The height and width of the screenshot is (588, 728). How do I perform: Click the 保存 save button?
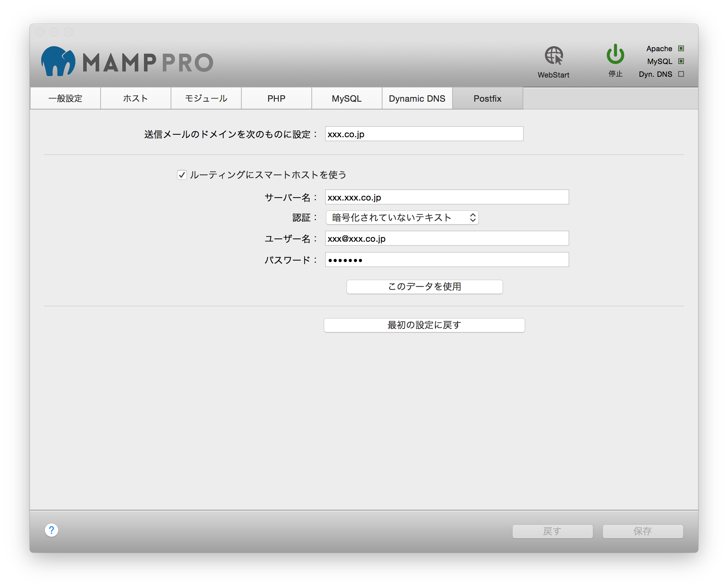pos(642,530)
